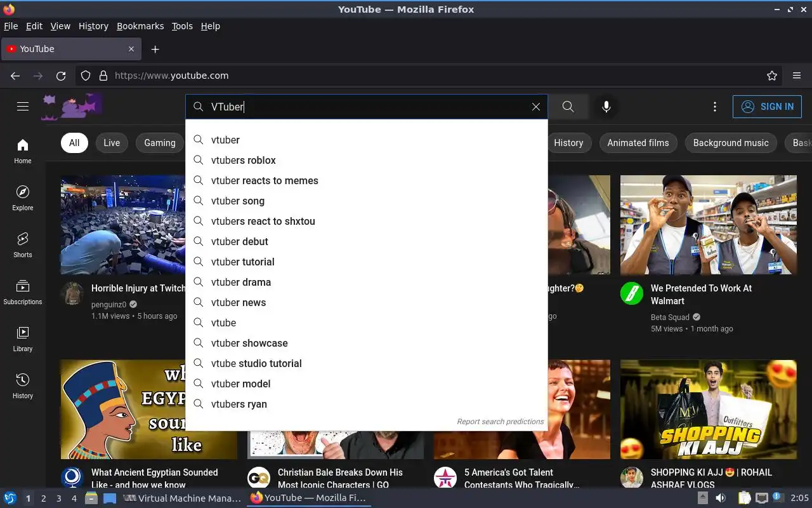Choose the 'vtubers roblox' suggestion
The width and height of the screenshot is (812, 508).
pos(367,160)
